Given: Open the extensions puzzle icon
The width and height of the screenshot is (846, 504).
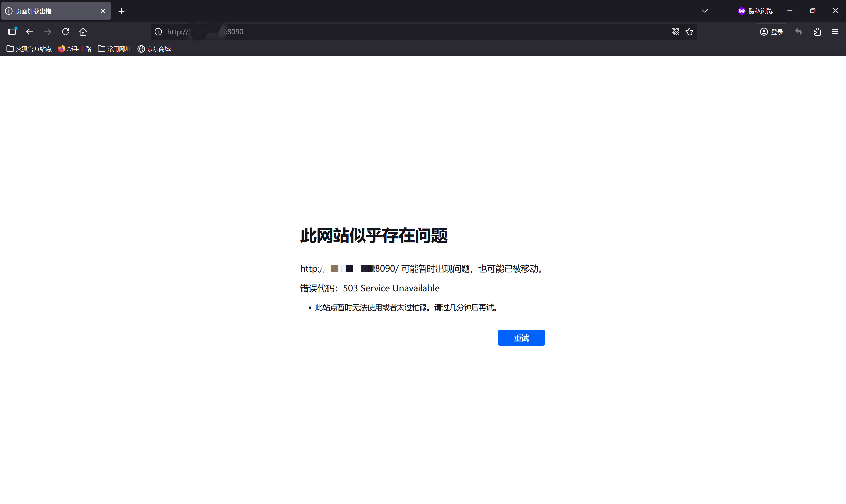Looking at the screenshot, I should click(x=818, y=32).
